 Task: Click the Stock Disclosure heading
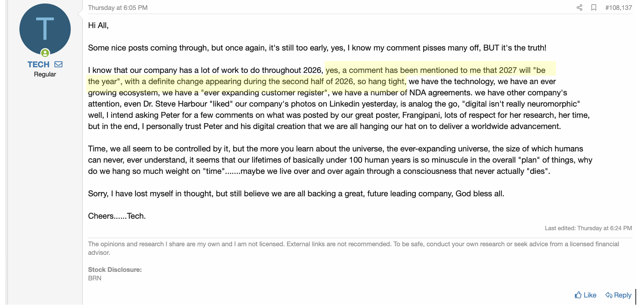tap(115, 270)
